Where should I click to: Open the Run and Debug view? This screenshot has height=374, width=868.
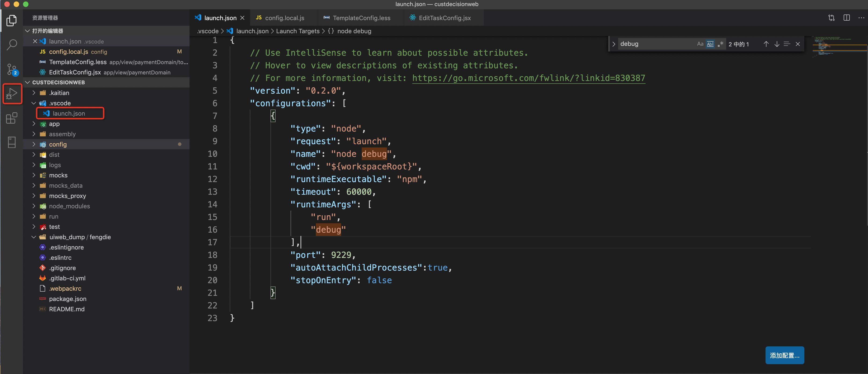(12, 94)
